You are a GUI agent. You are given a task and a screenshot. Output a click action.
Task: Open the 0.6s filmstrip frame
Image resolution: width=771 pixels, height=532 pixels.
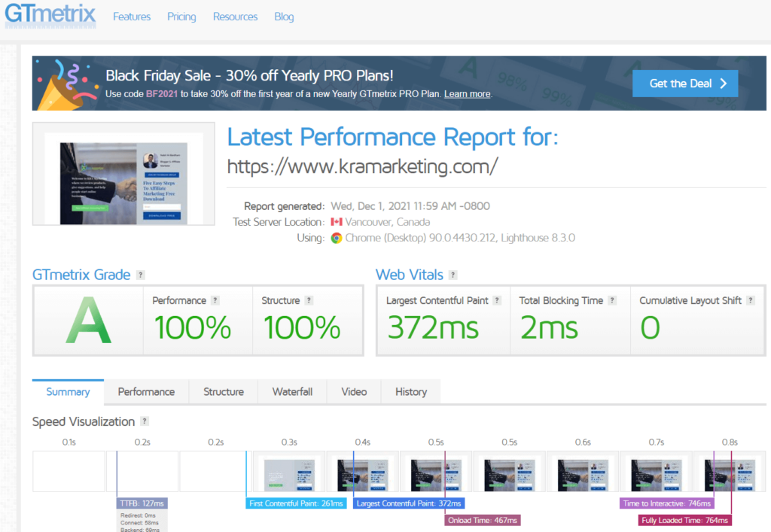click(583, 472)
